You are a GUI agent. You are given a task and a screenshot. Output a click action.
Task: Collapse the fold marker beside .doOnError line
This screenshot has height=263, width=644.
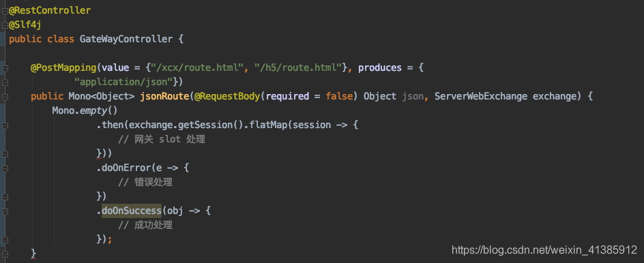tap(5, 168)
